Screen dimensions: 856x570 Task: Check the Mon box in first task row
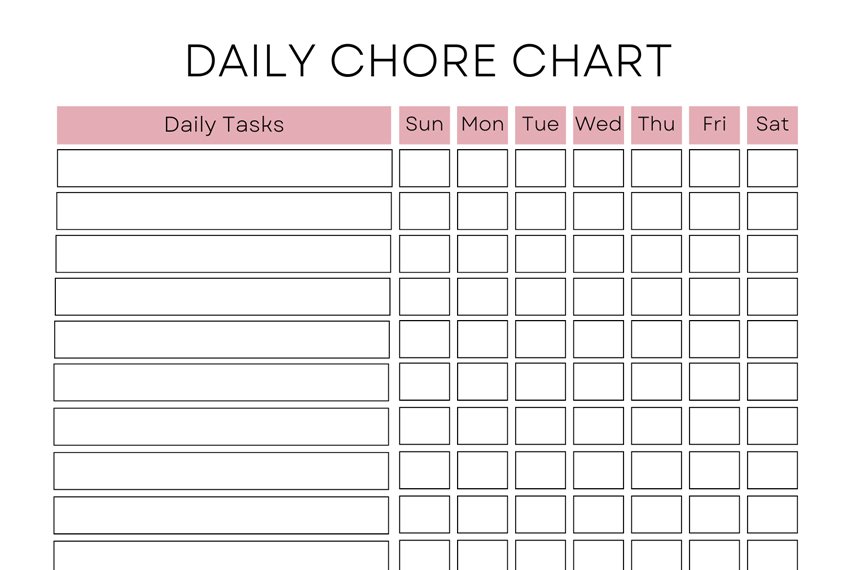[482, 168]
